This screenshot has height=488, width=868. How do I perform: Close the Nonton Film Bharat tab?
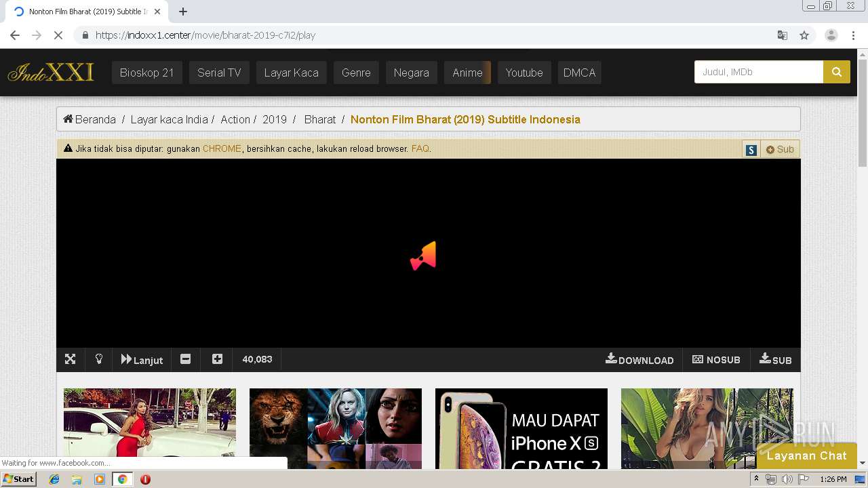[x=157, y=12]
